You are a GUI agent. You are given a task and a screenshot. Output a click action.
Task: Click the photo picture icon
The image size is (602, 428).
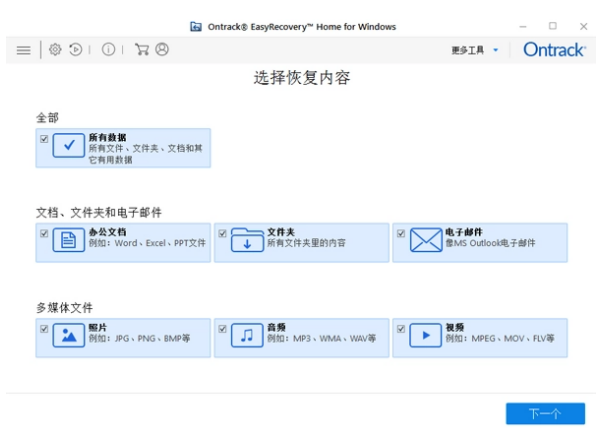69,337
